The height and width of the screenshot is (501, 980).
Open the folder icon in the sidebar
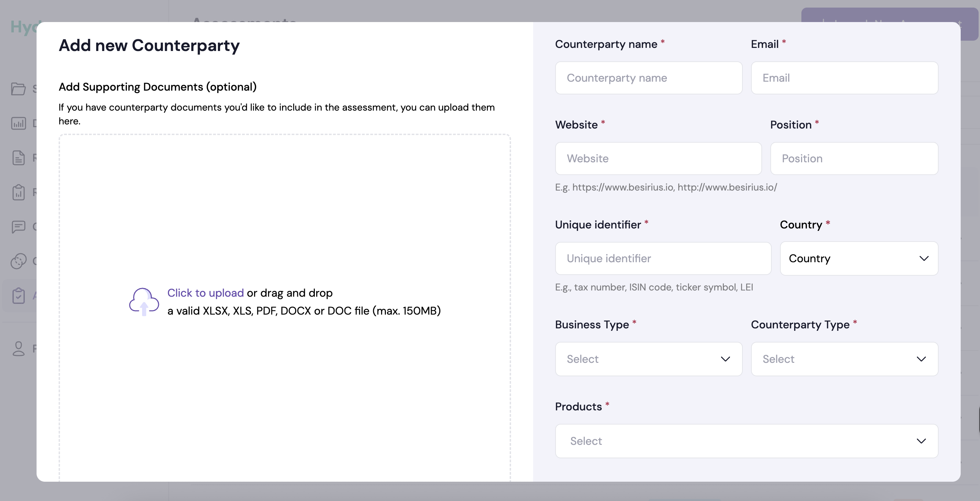(x=19, y=89)
